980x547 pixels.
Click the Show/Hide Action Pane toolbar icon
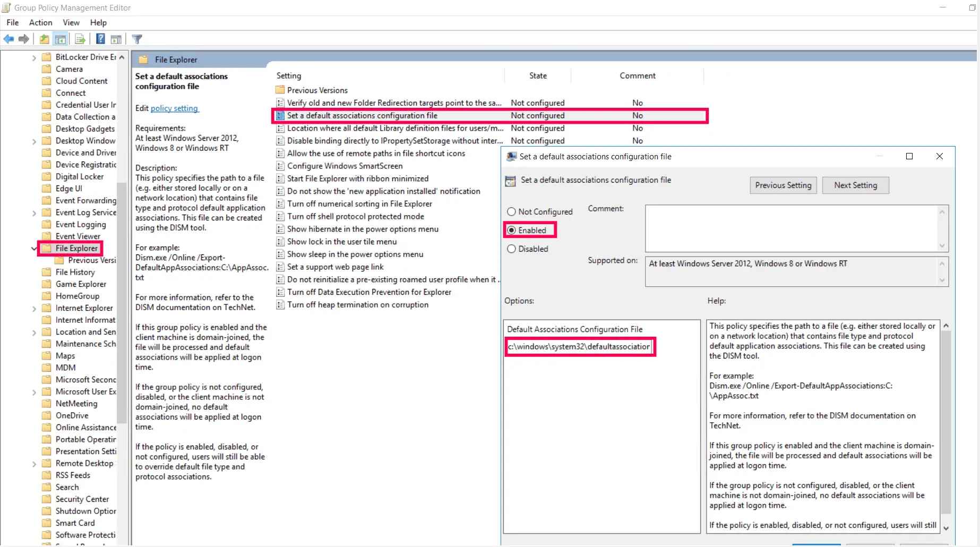tap(116, 39)
